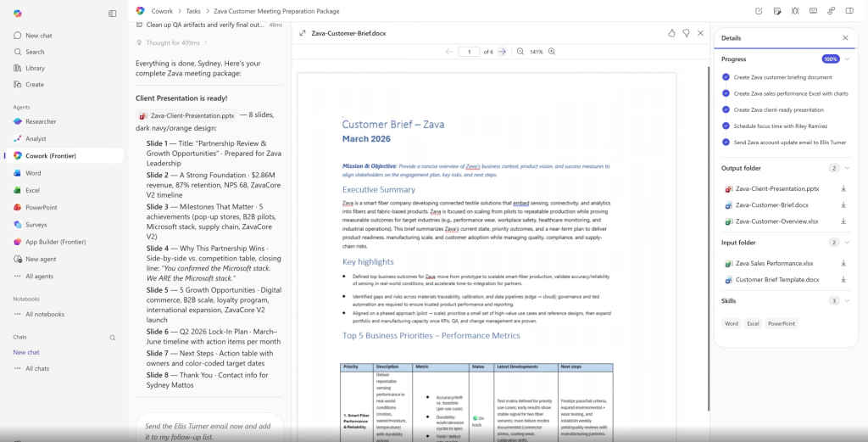The height and width of the screenshot is (442, 868).
Task: Select Library in the sidebar
Action: [35, 68]
